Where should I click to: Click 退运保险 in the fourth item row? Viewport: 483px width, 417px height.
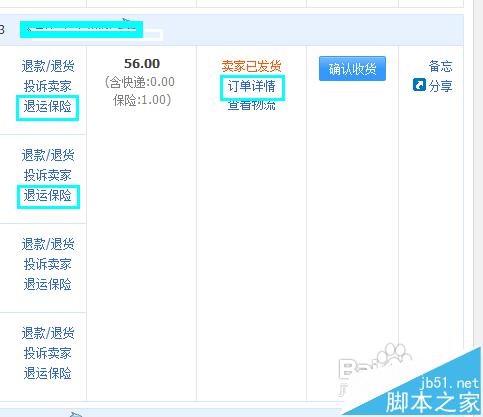pyautogui.click(x=48, y=373)
